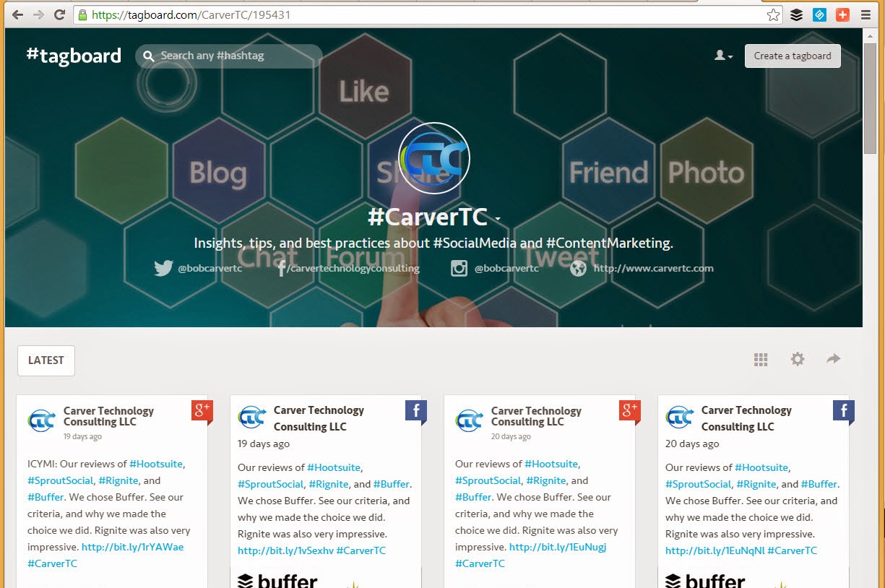Click the Search any #hashtag field
885x588 pixels.
click(229, 56)
